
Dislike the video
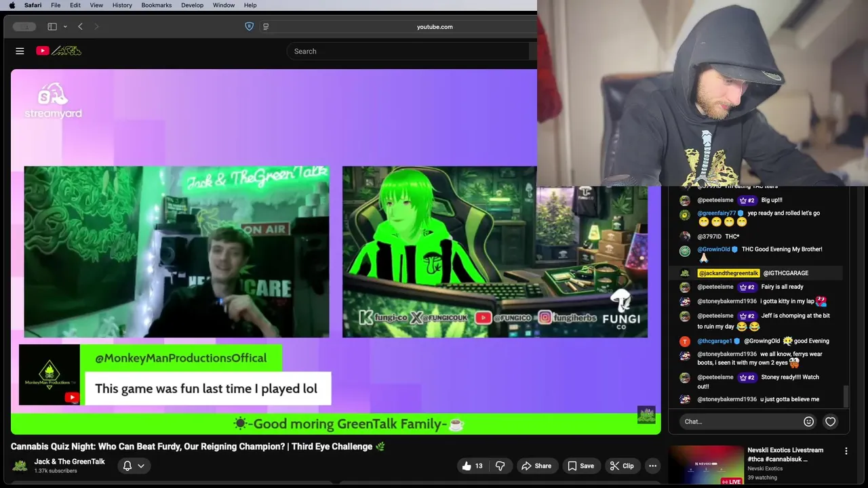500,466
